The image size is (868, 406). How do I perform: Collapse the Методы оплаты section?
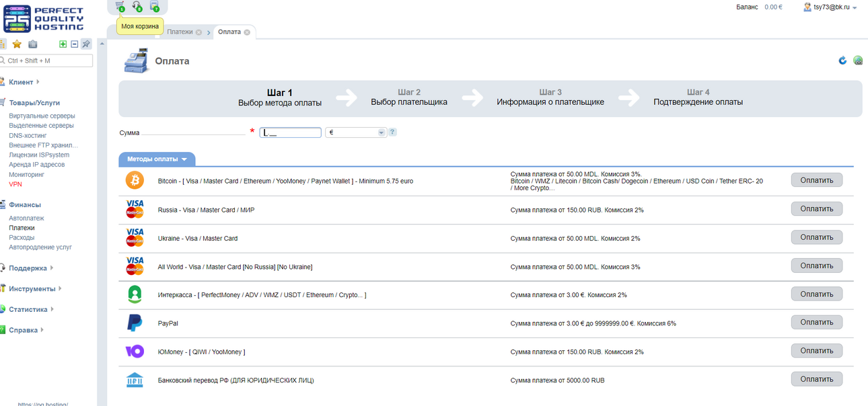click(x=157, y=159)
